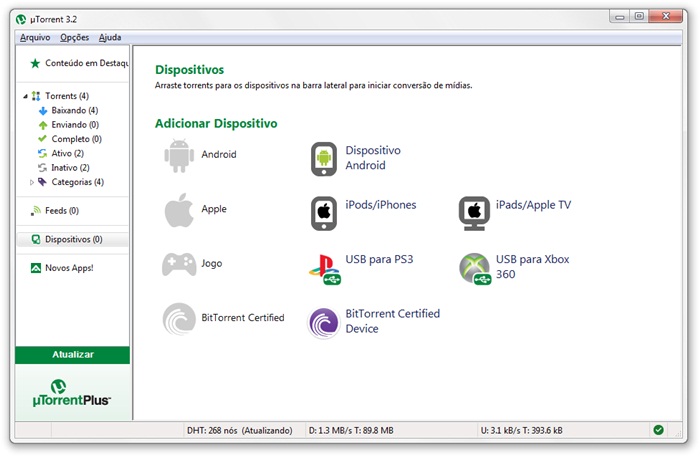The width and height of the screenshot is (700, 457).
Task: Click the gray BitTorrent Certified category label
Action: (242, 318)
